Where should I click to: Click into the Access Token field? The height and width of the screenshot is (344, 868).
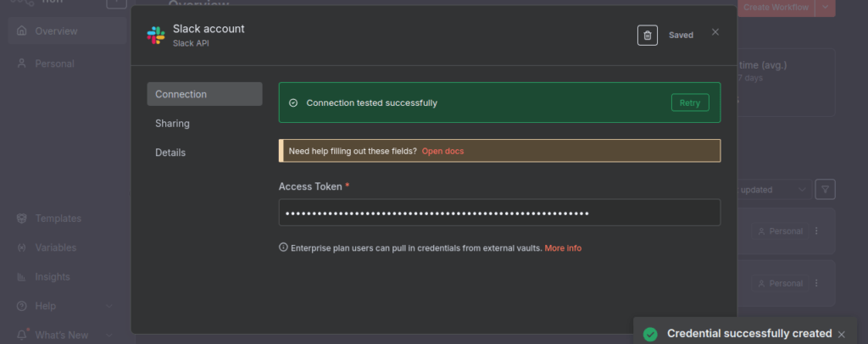pyautogui.click(x=499, y=213)
